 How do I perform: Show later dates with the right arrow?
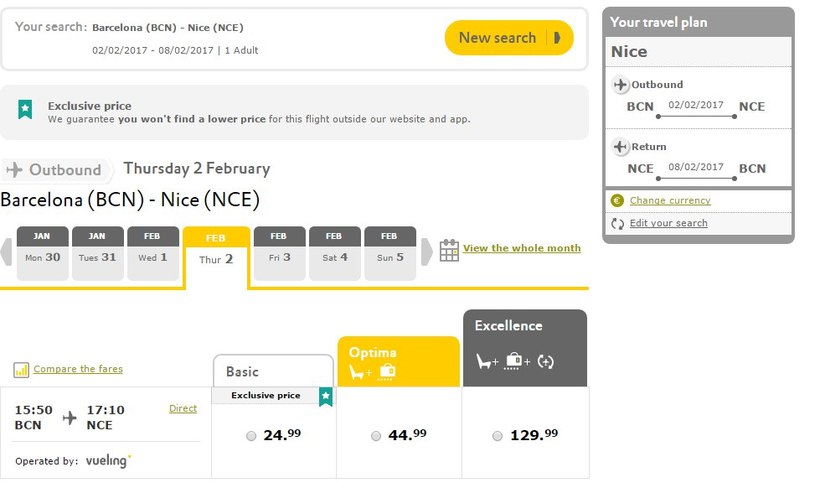(x=427, y=252)
